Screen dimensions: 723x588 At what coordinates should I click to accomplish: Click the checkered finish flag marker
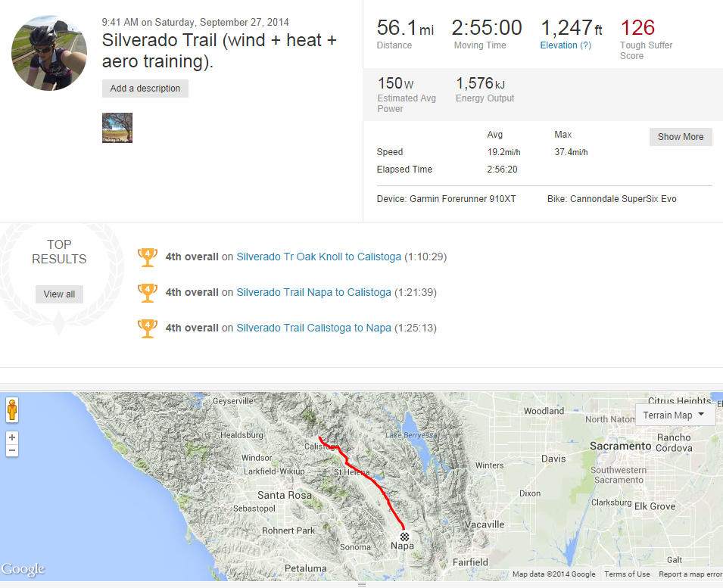click(x=404, y=536)
